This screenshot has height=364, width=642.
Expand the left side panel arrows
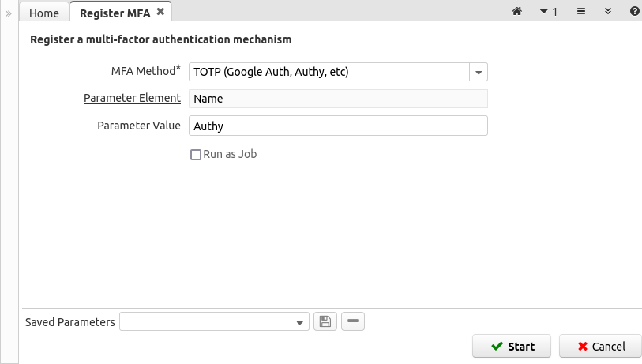(x=9, y=13)
